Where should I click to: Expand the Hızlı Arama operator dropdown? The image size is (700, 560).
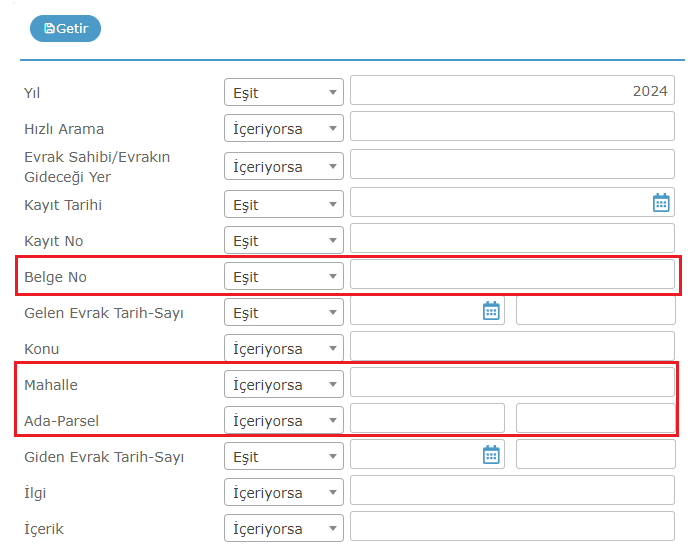coord(284,128)
